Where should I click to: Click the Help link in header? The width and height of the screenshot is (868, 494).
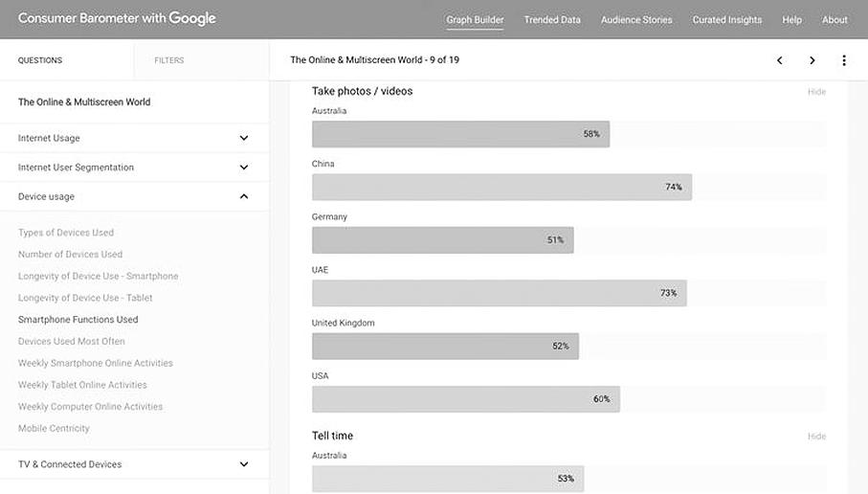coord(791,19)
